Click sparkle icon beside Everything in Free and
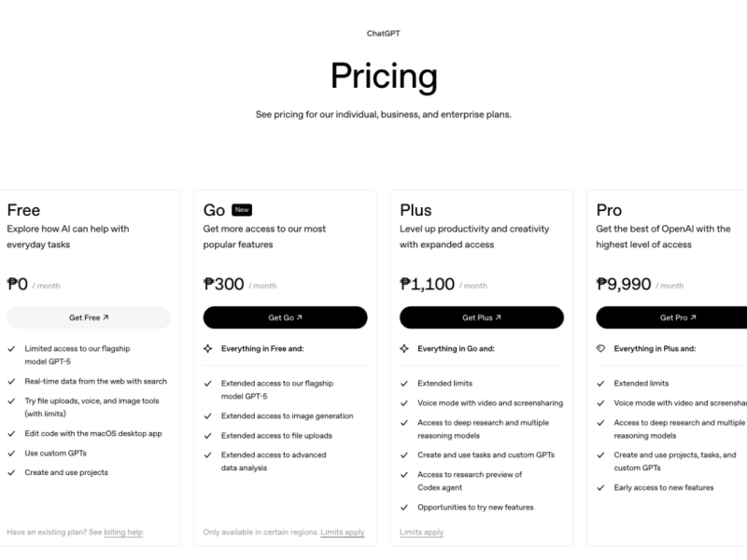This screenshot has height=560, width=747. [x=208, y=348]
